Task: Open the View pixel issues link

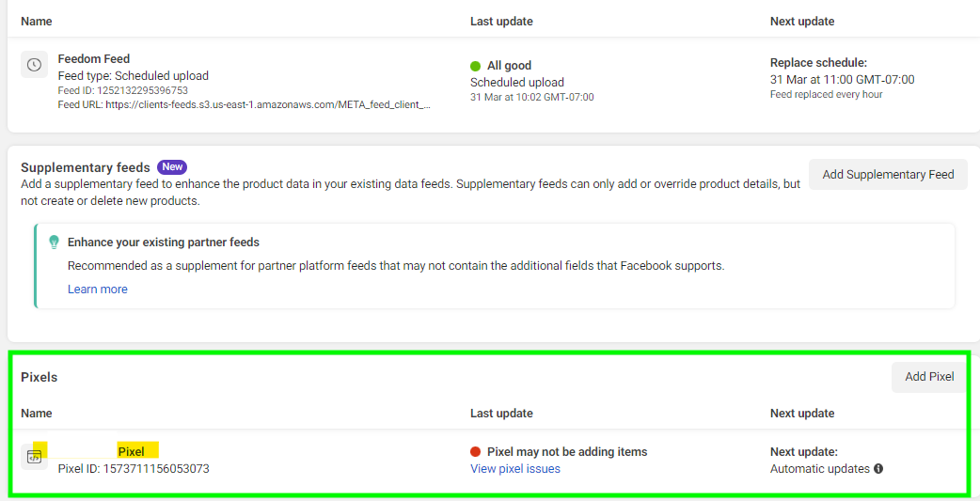Action: point(515,468)
